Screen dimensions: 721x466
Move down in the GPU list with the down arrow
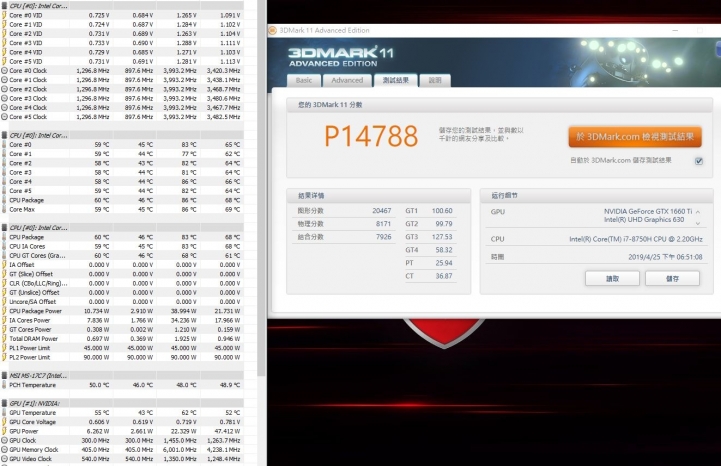[x=698, y=223]
